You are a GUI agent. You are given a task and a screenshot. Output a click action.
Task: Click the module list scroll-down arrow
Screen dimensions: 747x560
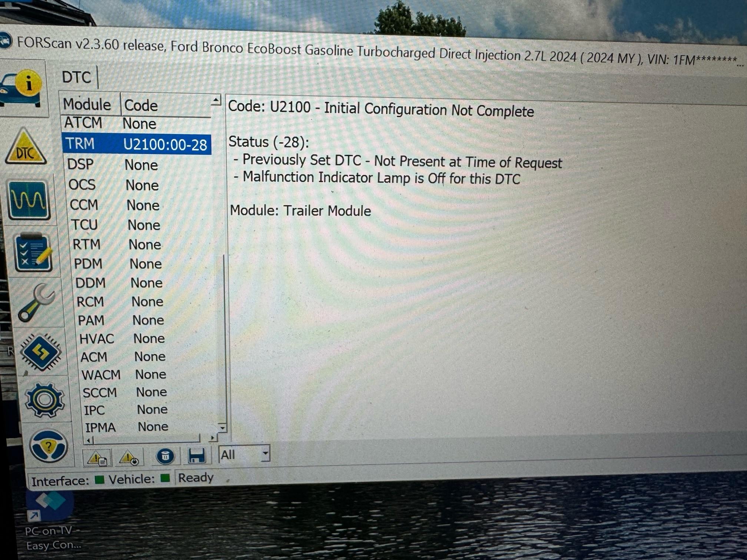222,427
